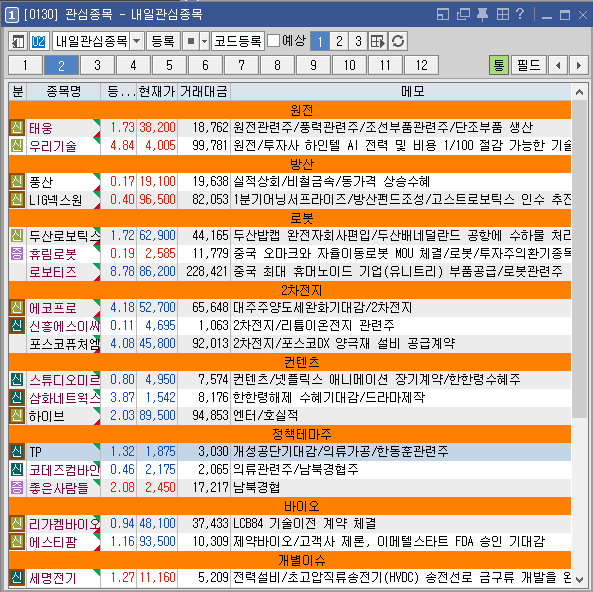593x592 pixels.
Task: Click the column export arrow icon
Action: pyautogui.click(x=377, y=41)
